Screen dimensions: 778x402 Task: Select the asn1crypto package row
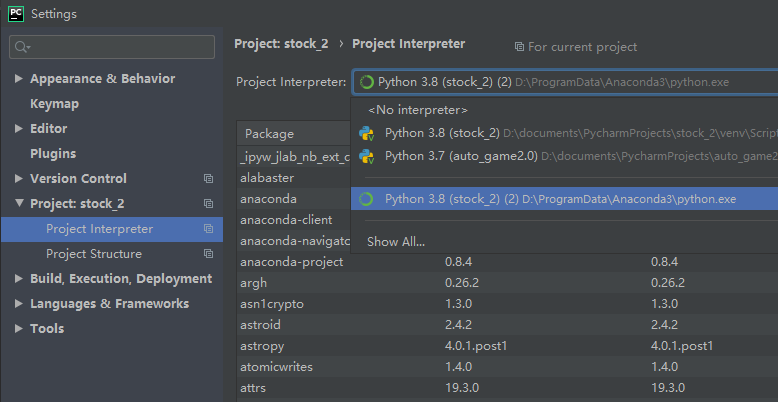(508, 304)
